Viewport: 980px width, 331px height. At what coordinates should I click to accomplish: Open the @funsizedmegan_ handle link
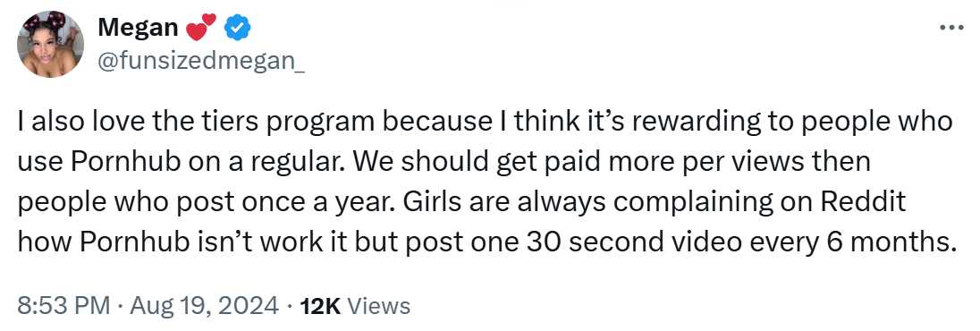click(x=201, y=60)
